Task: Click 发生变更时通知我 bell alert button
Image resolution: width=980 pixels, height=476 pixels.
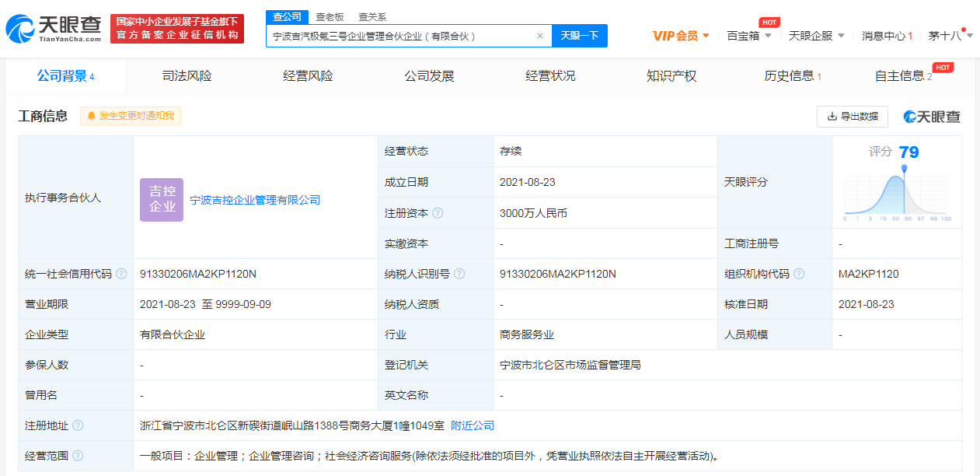Action: click(x=131, y=116)
